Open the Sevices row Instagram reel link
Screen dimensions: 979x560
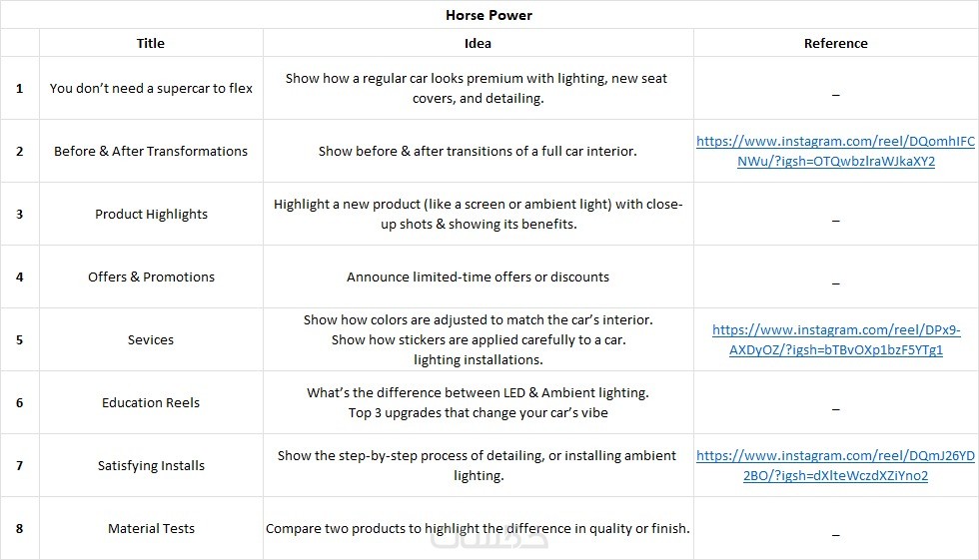tap(835, 339)
